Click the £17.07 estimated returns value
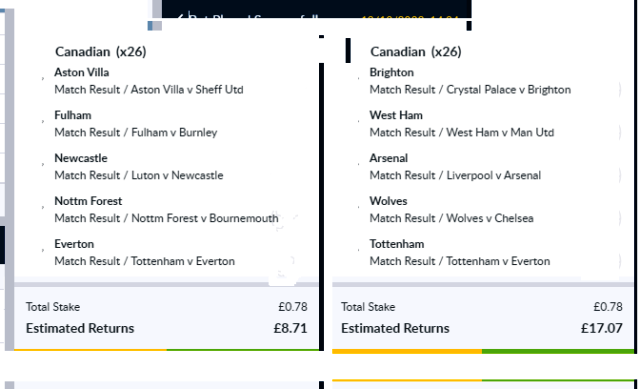This screenshot has width=640, height=389. pyautogui.click(x=602, y=328)
